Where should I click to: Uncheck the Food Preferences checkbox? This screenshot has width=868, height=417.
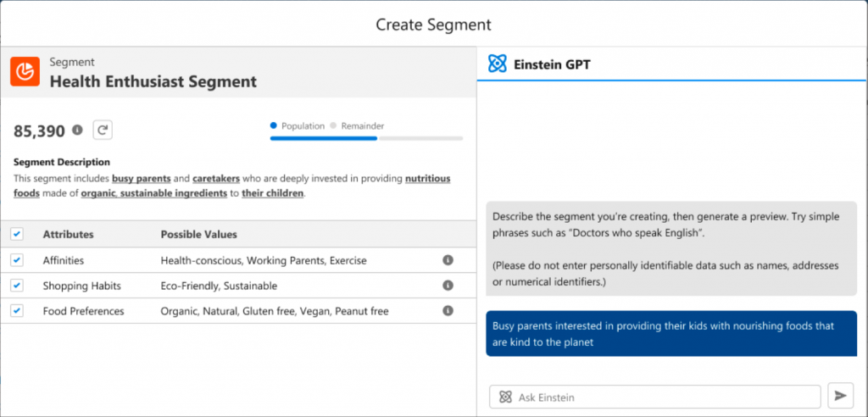17,311
